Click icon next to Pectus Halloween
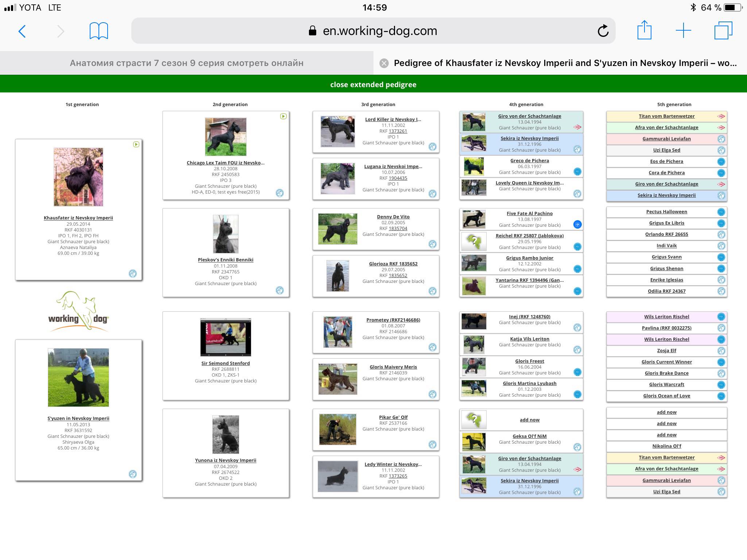The image size is (747, 560). click(x=721, y=212)
